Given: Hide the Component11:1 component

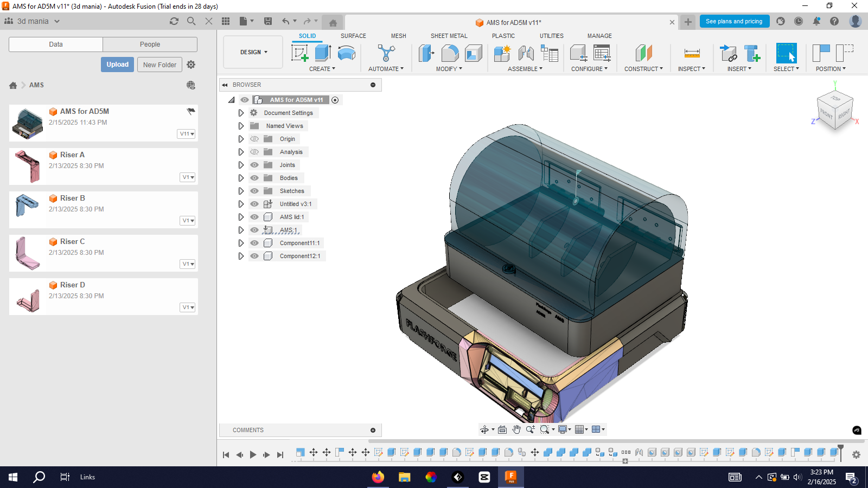Looking at the screenshot, I should pos(254,243).
